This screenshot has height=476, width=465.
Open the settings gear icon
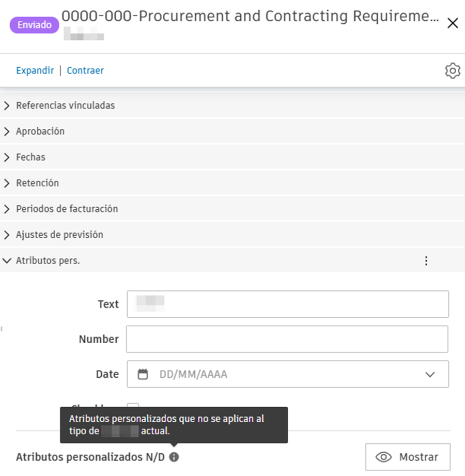coord(452,71)
